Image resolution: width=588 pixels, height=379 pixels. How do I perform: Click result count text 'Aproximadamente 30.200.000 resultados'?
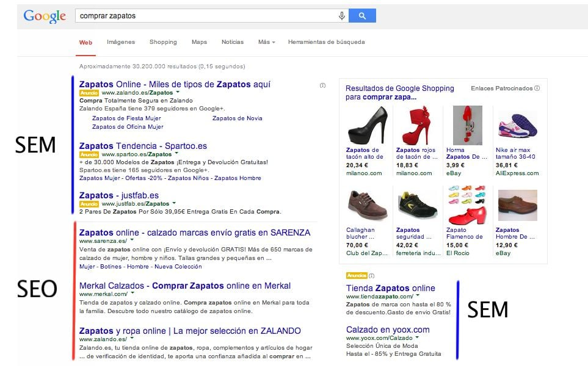(137, 67)
